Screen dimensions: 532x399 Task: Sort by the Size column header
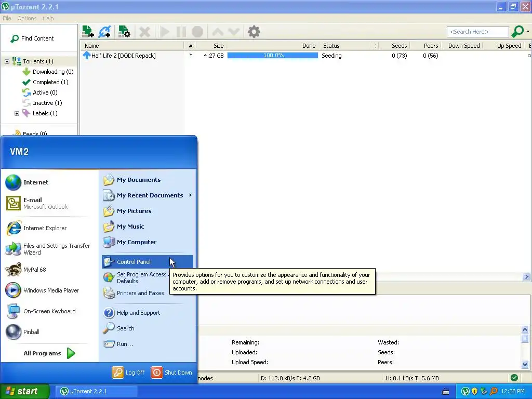211,46
